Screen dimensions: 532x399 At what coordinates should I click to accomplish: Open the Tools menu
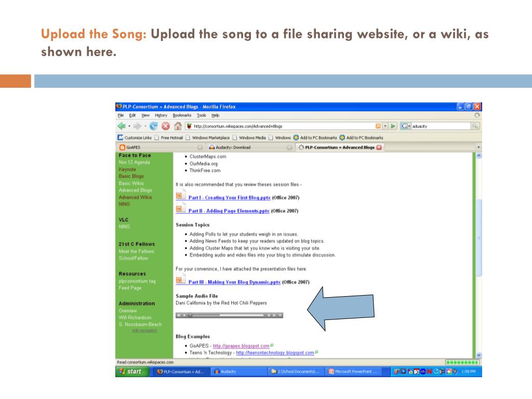(x=202, y=115)
